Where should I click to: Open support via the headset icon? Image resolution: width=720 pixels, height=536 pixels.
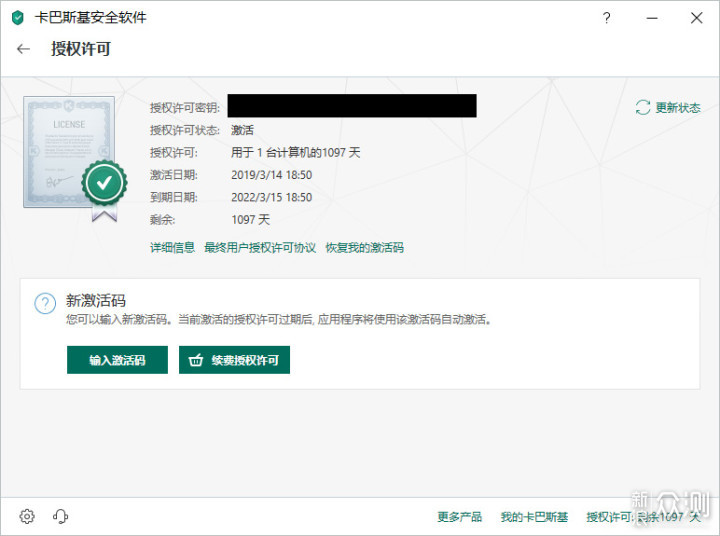(x=61, y=516)
